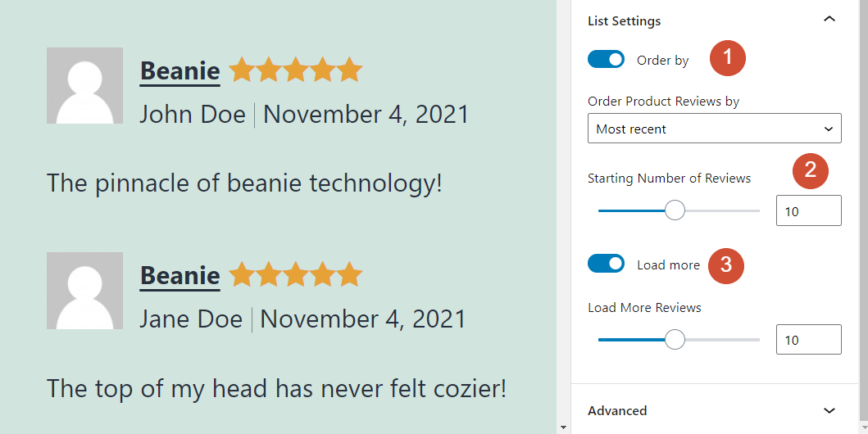The height and width of the screenshot is (434, 868).
Task: Click the five-star rating on Jane Doe's review
Action: pos(295,275)
